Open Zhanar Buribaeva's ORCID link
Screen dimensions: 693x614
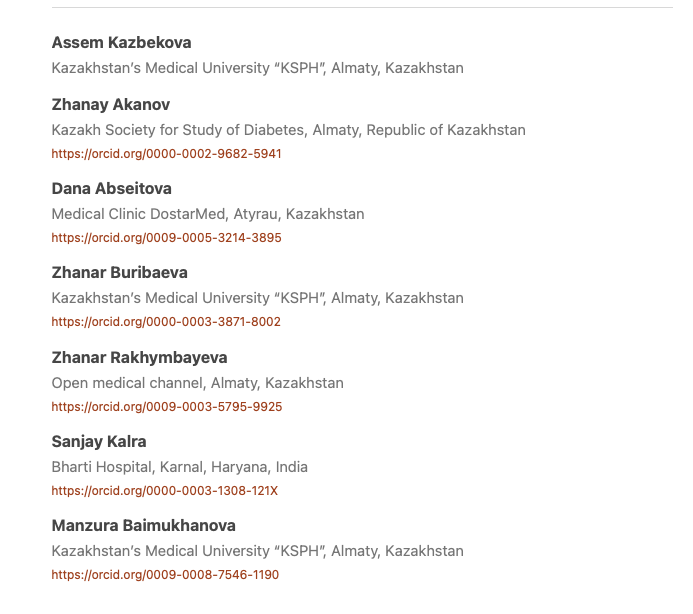pyautogui.click(x=166, y=322)
